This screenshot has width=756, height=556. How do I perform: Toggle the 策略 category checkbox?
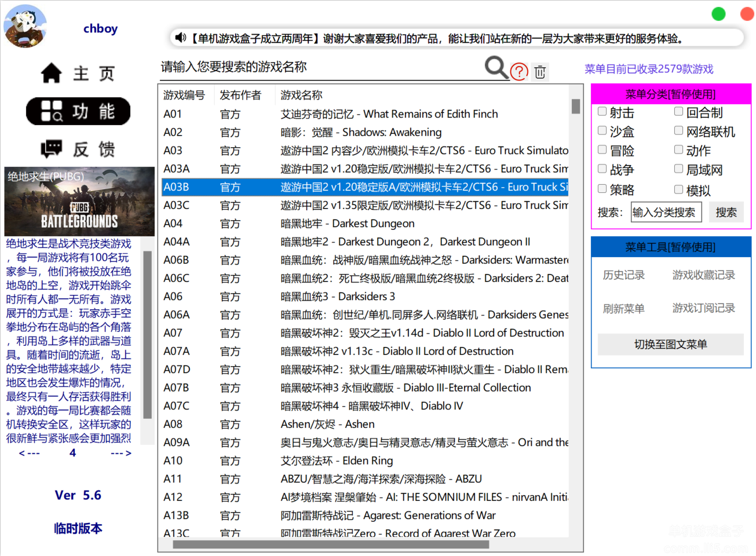602,189
